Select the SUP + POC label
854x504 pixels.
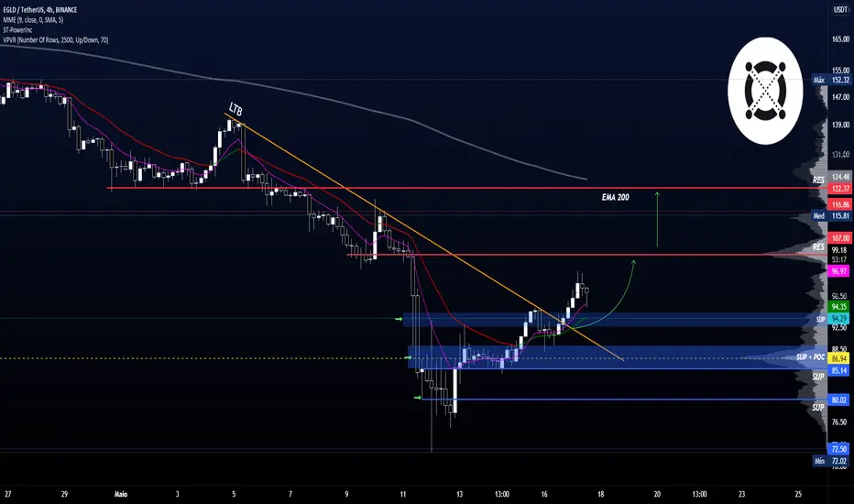pos(810,356)
